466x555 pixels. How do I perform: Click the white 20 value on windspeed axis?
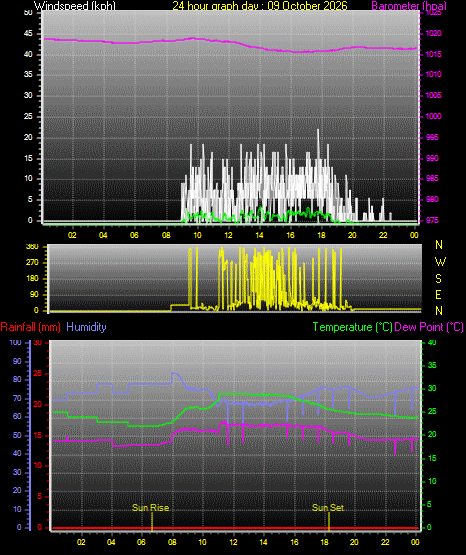click(28, 137)
